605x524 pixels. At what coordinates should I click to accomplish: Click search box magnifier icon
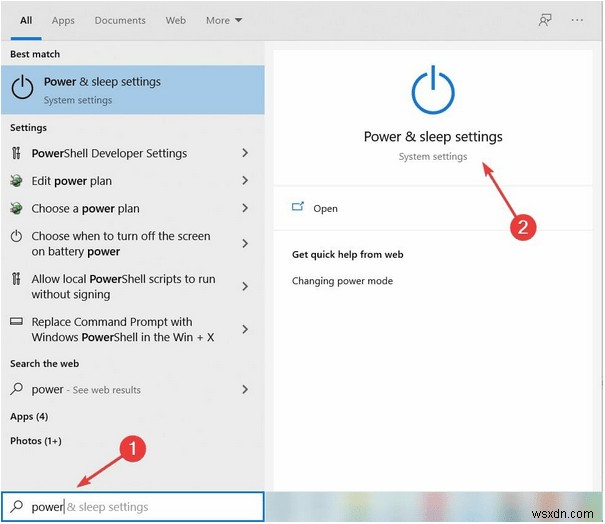pyautogui.click(x=17, y=507)
